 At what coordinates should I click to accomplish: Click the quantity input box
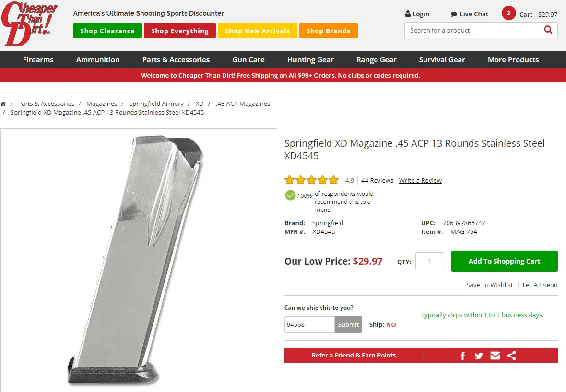(429, 261)
